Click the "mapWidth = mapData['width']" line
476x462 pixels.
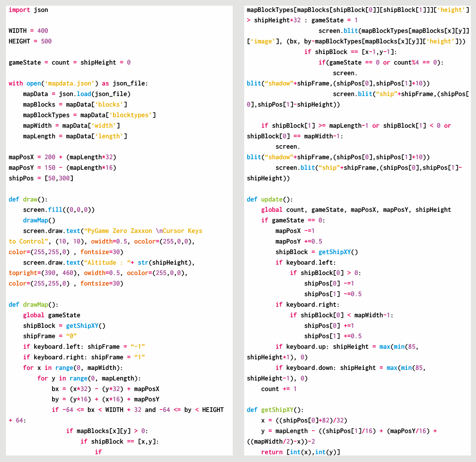71,126
